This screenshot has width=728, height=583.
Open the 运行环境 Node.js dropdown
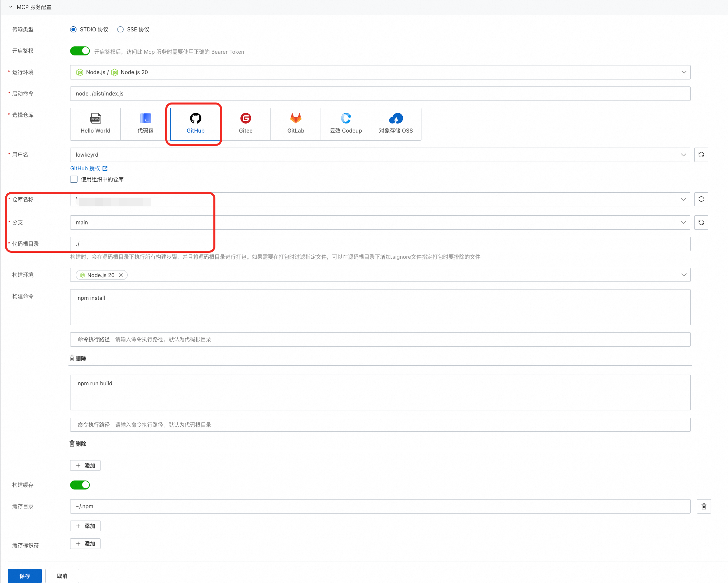pyautogui.click(x=380, y=72)
